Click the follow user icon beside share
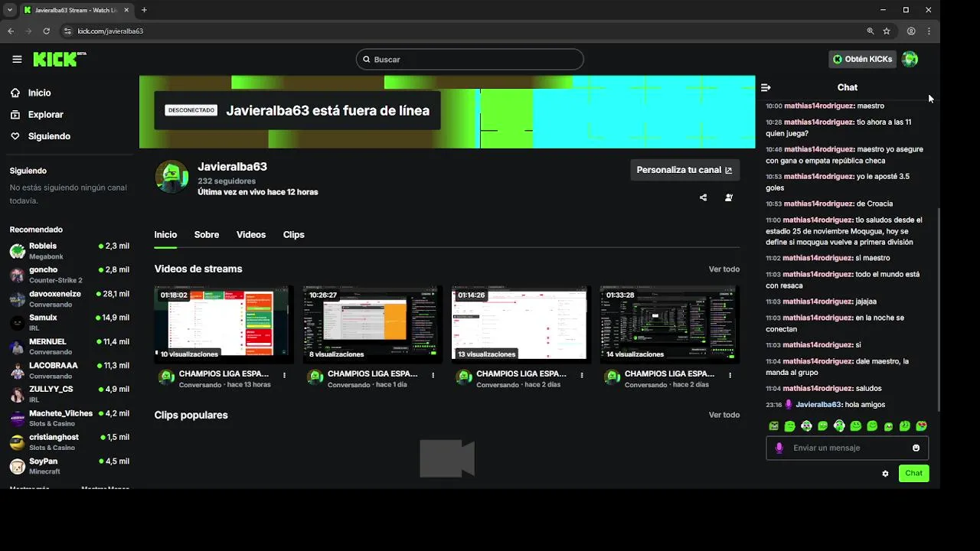The height and width of the screenshot is (551, 980). point(728,197)
